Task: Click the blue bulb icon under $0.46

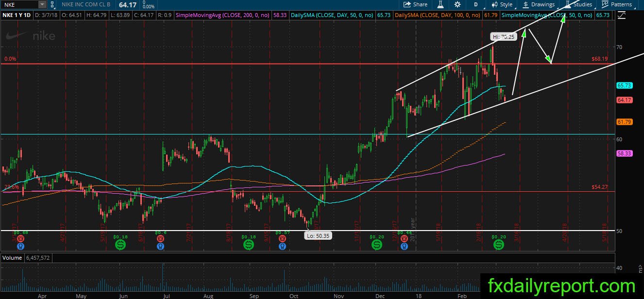Action: (404, 247)
